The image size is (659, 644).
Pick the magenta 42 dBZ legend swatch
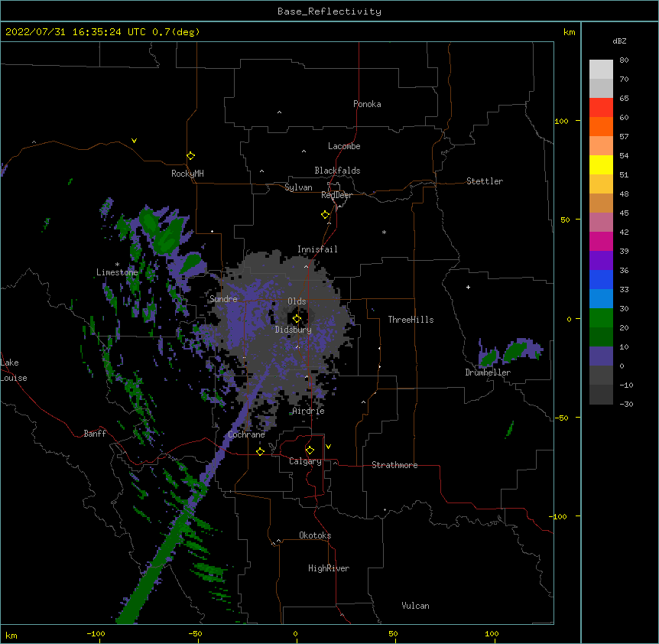pyautogui.click(x=601, y=241)
